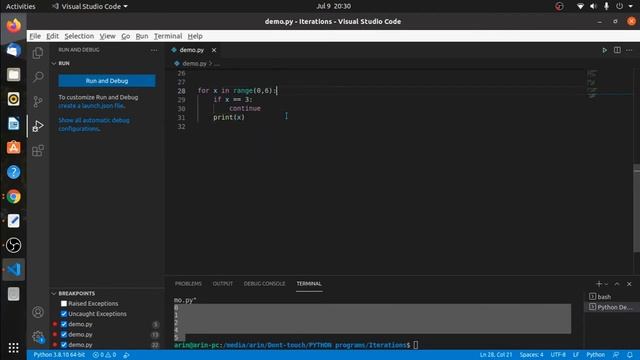
Task: Open the Terminal menu
Action: click(168, 36)
